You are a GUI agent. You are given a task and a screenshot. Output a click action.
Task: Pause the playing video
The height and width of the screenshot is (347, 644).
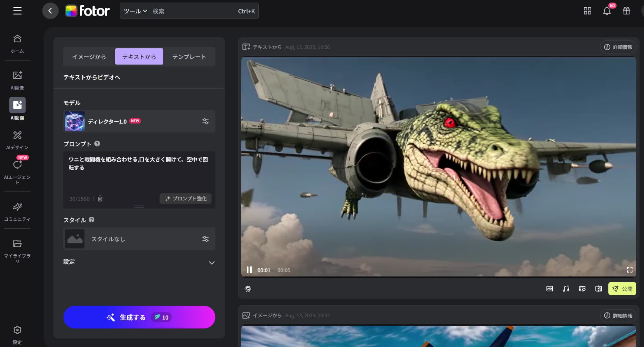249,270
